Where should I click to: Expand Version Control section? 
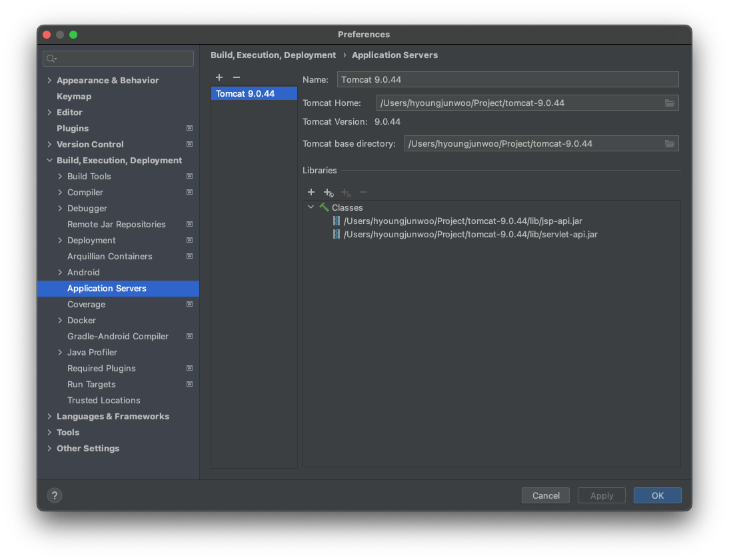(x=49, y=144)
